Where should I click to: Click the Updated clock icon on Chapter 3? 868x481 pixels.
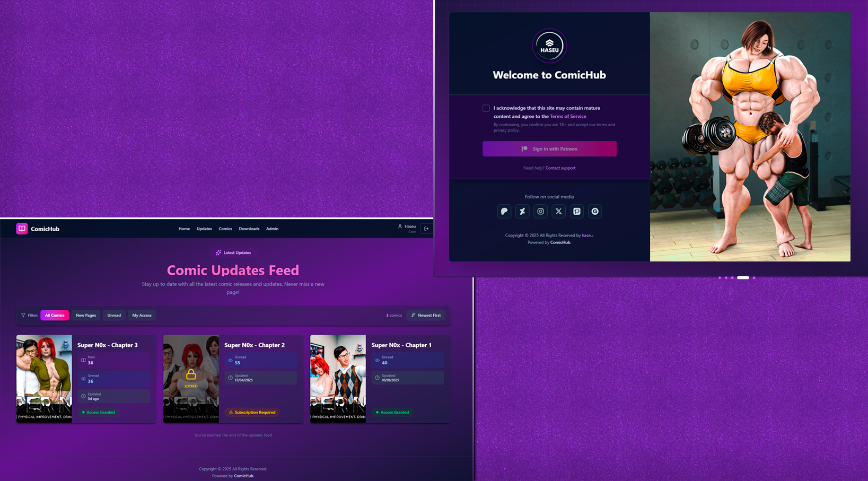(83, 396)
